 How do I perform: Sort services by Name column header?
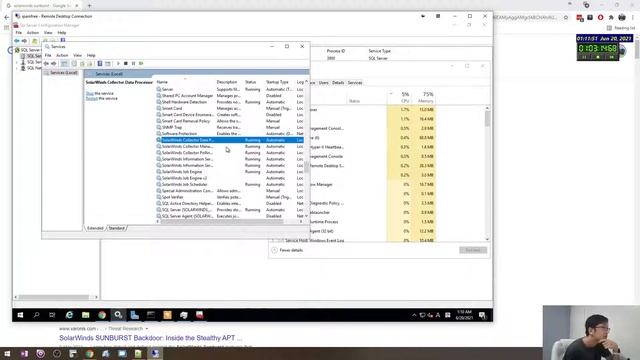click(162, 82)
